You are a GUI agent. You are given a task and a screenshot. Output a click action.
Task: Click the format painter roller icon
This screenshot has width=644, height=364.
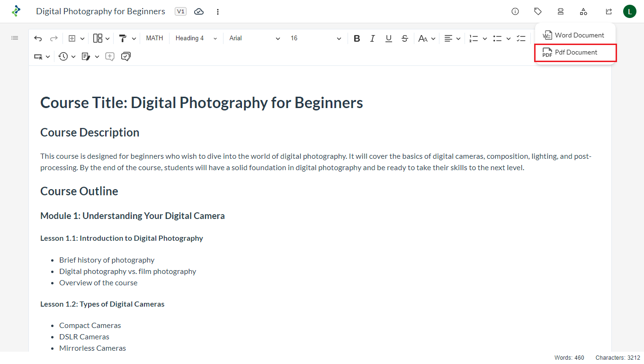(x=123, y=38)
